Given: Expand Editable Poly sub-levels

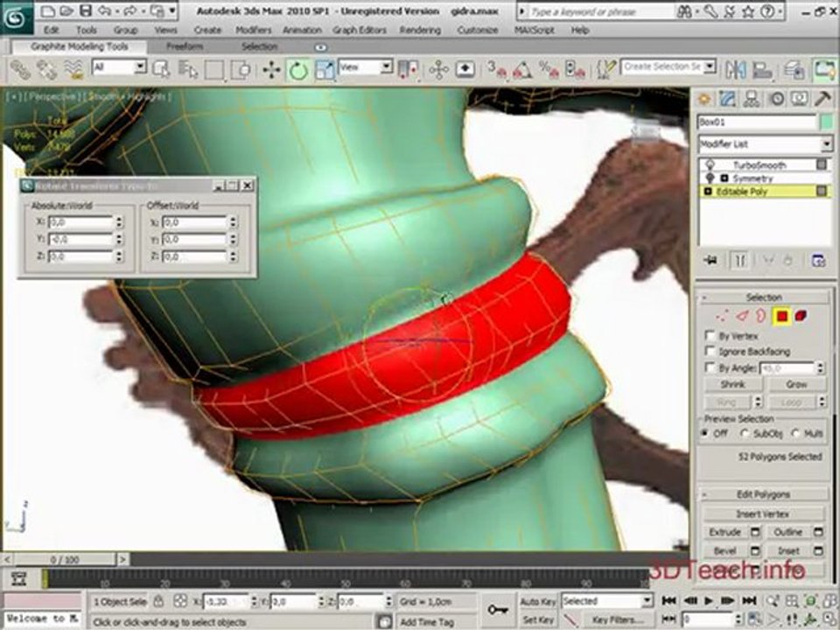Looking at the screenshot, I should pyautogui.click(x=708, y=192).
